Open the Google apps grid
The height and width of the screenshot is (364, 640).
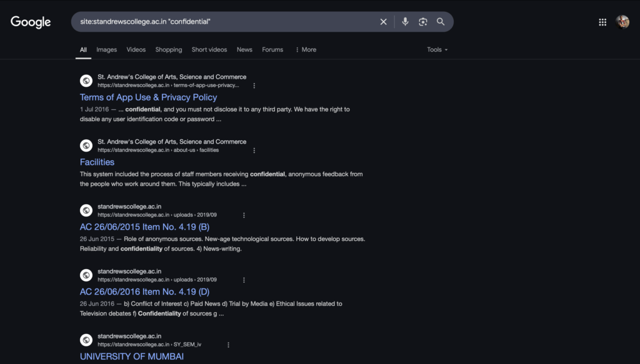click(x=602, y=22)
